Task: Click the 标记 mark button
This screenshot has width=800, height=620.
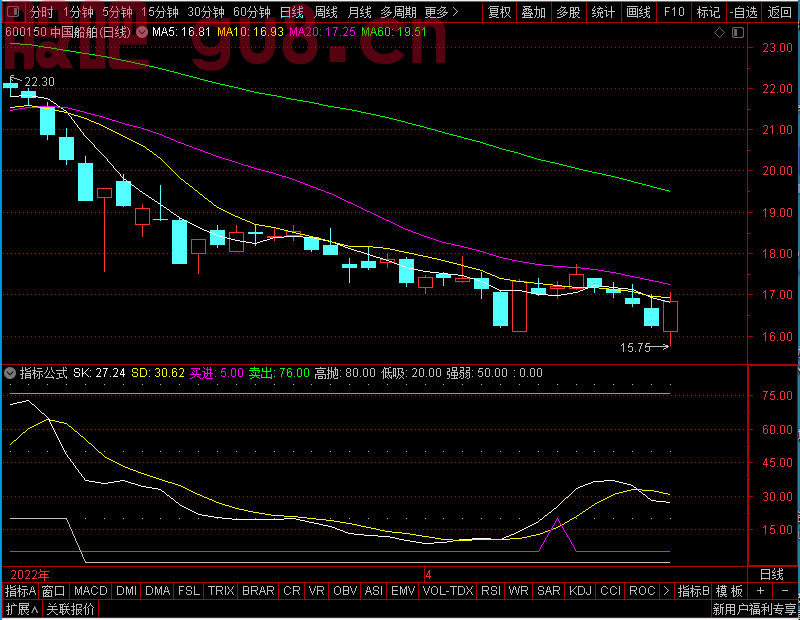Action: (x=709, y=12)
